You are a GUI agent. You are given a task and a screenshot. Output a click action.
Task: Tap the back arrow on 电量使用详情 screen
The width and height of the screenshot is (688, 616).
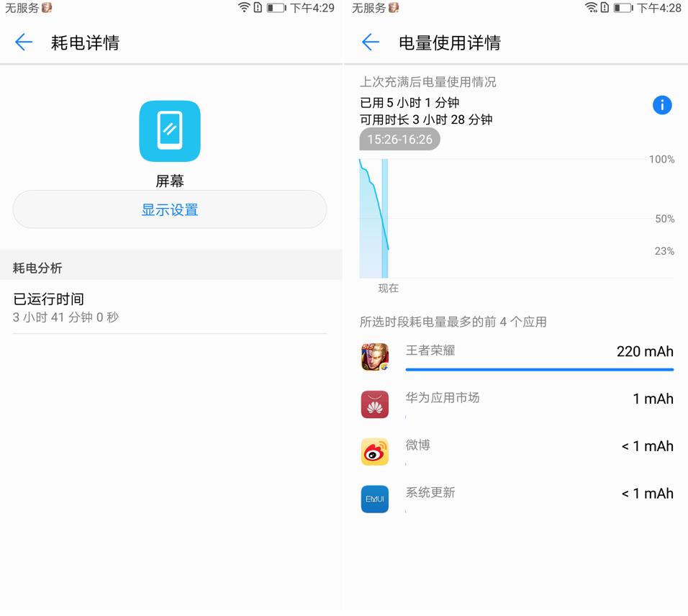point(370,42)
